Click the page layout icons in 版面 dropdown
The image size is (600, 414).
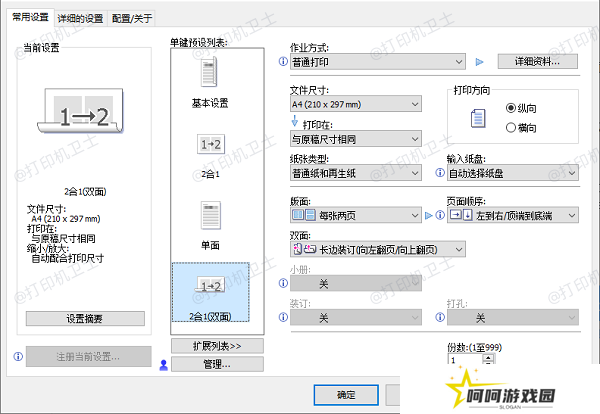[x=303, y=215]
